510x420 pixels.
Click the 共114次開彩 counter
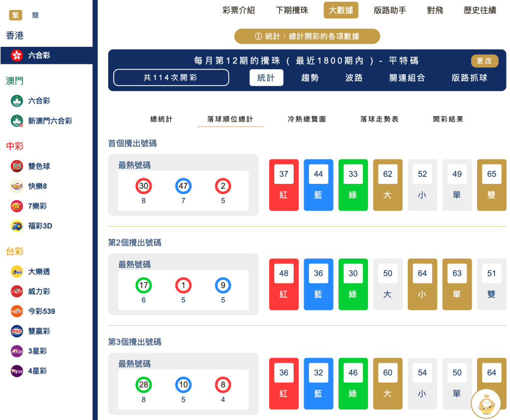171,78
